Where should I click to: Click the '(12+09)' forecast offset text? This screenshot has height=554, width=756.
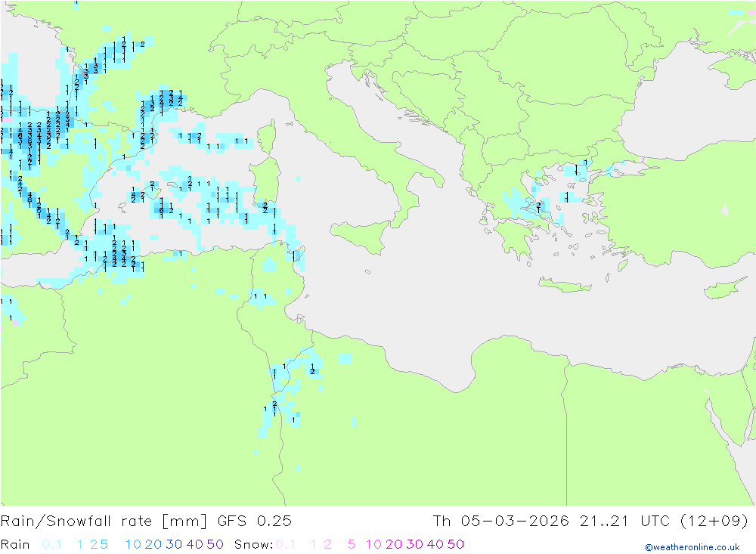(714, 522)
